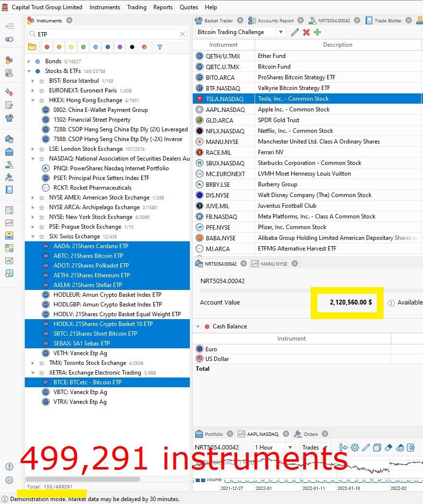The image size is (423, 504).
Task: Select the purple color filter
Action: [120, 47]
